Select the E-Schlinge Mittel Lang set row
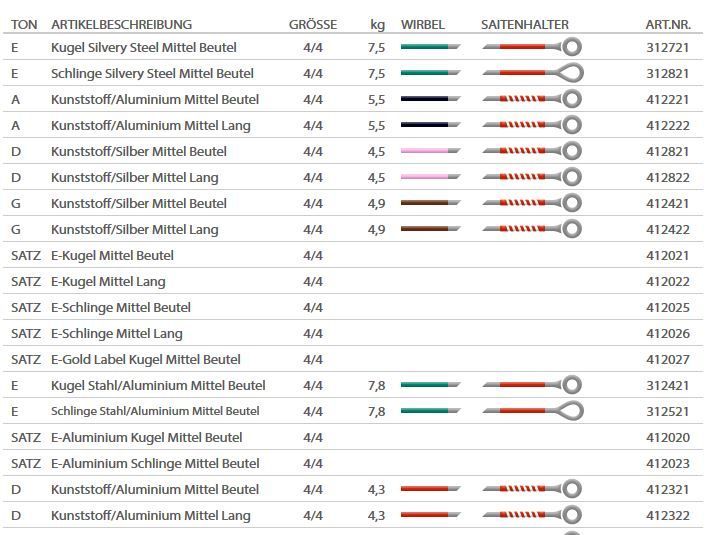720x535 pixels. [353, 333]
